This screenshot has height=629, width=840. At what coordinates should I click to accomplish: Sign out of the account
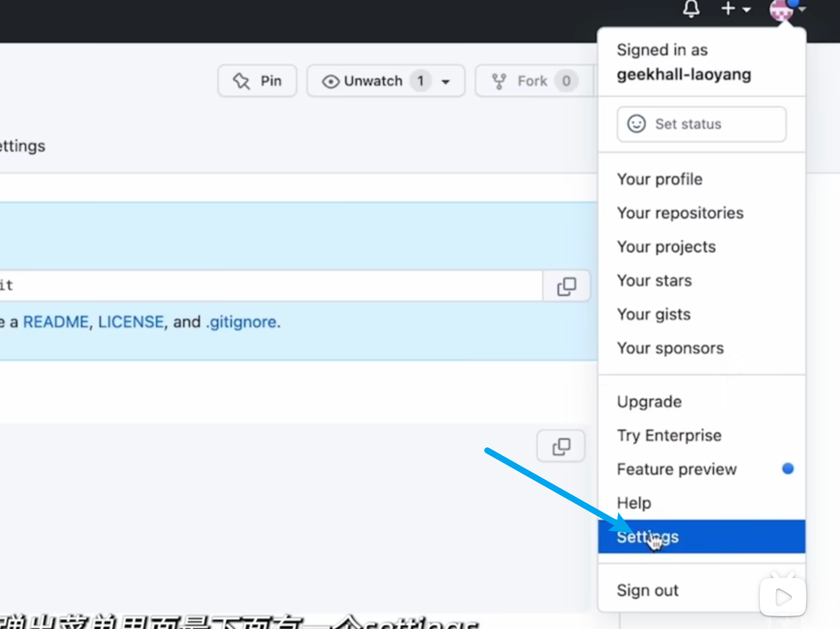click(702, 590)
